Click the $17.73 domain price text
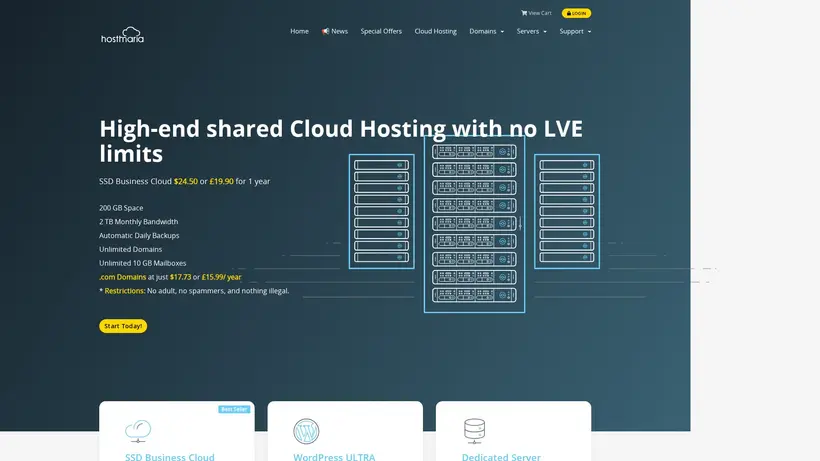 tap(180, 277)
